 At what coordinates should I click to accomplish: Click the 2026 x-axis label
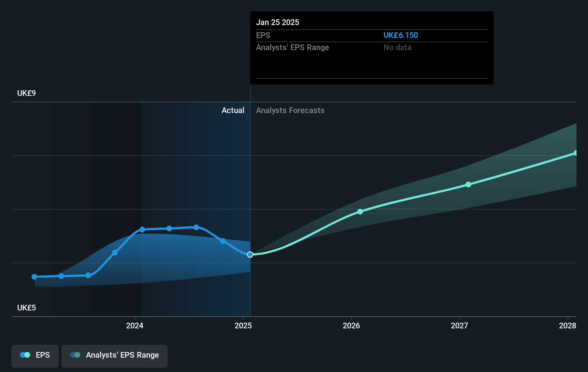pos(351,325)
